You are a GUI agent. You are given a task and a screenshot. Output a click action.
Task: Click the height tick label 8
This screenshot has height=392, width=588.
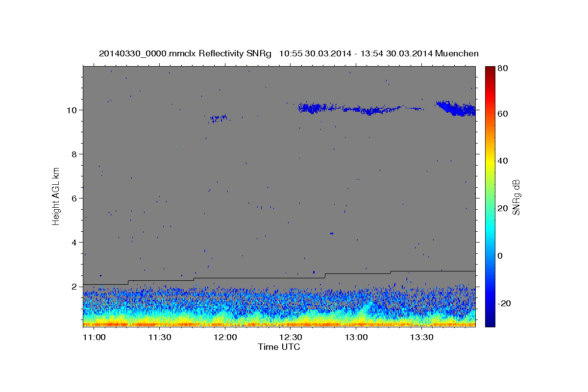click(74, 154)
